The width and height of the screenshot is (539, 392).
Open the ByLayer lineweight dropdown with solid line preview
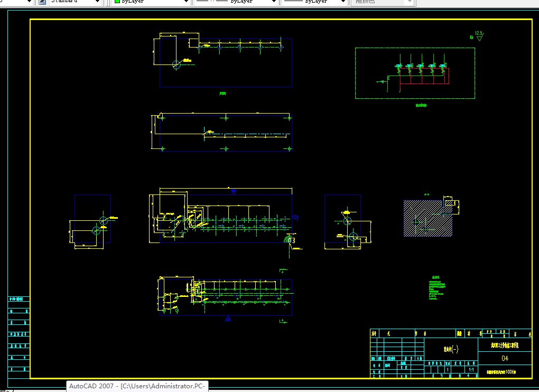314,2
